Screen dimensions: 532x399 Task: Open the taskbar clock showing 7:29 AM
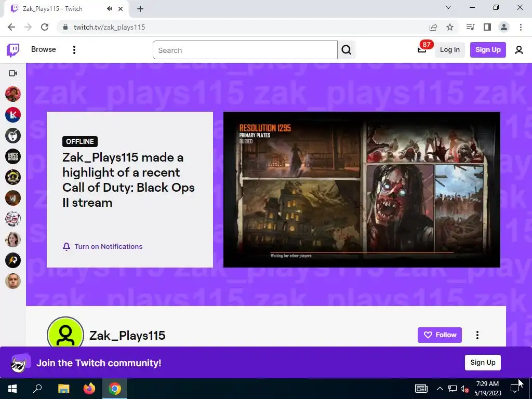[487, 389]
